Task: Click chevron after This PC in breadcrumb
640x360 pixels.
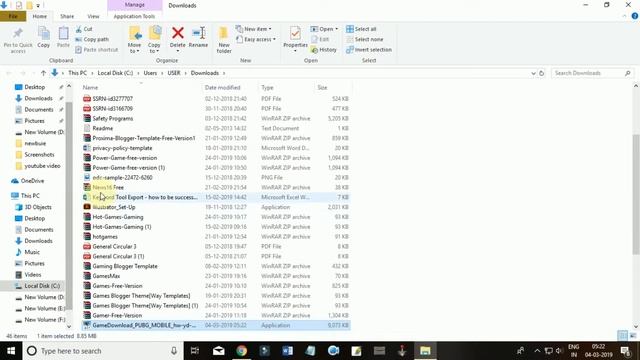Action: pos(92,73)
